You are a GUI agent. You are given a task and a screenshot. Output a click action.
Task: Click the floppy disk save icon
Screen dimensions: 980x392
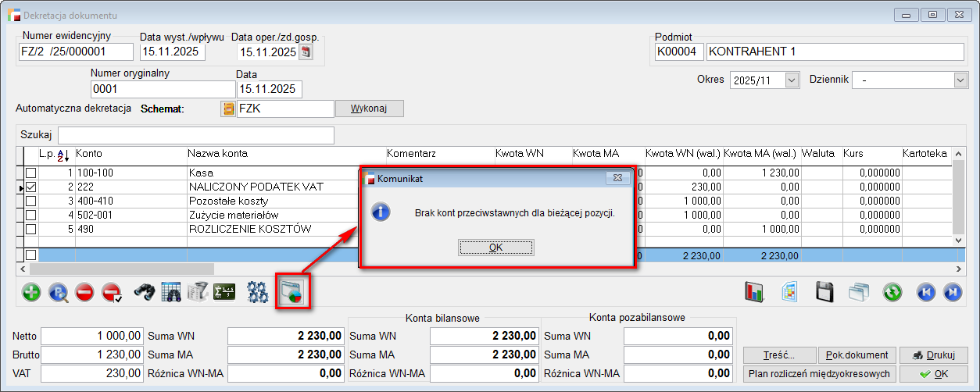[x=825, y=292]
